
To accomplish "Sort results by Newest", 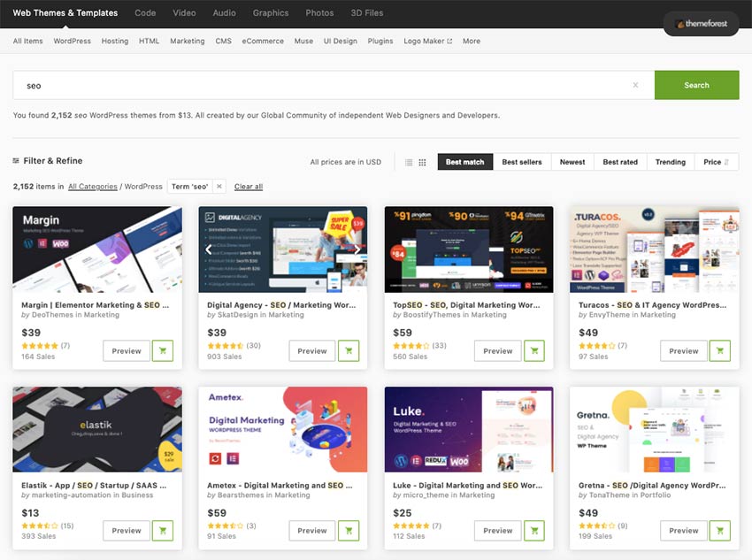I will point(572,162).
